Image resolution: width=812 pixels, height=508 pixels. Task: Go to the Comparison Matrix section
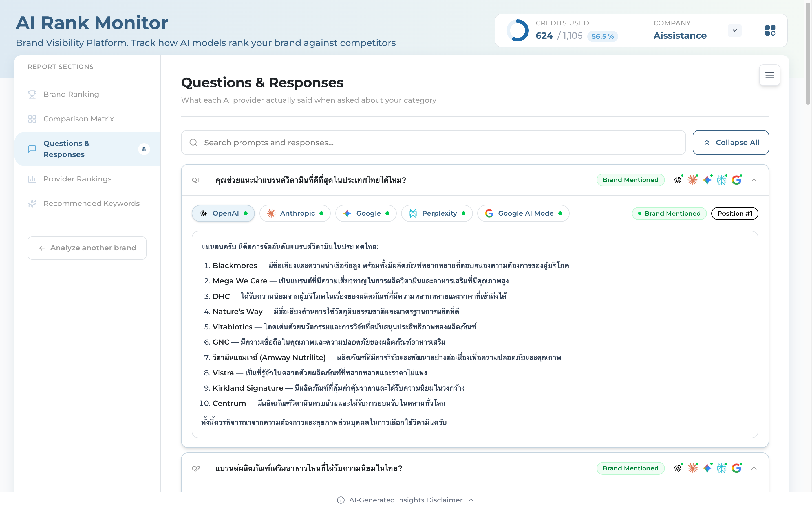click(87, 119)
